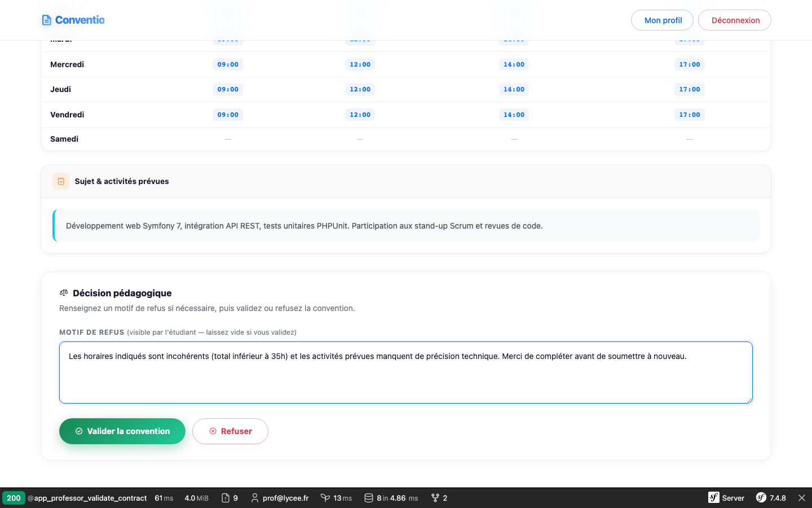Click the clipboard icon beside Sujet & activités prévues
Screen dimensions: 812x508
click(61, 181)
